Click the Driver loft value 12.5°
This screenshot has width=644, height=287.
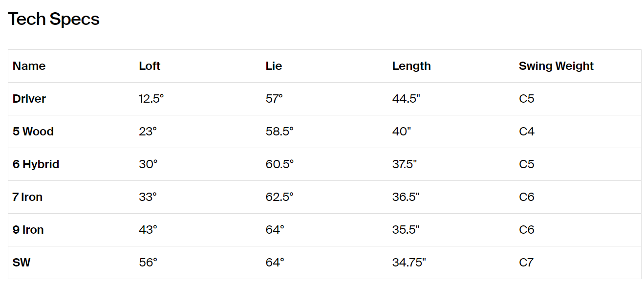[x=151, y=99]
